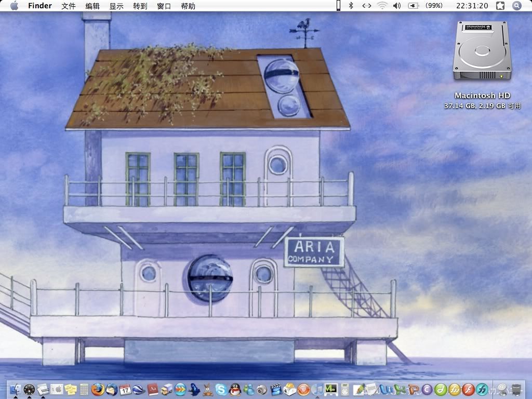This screenshot has width=532, height=399.
Task: Launch Calculator from the Dock
Action: click(x=84, y=390)
